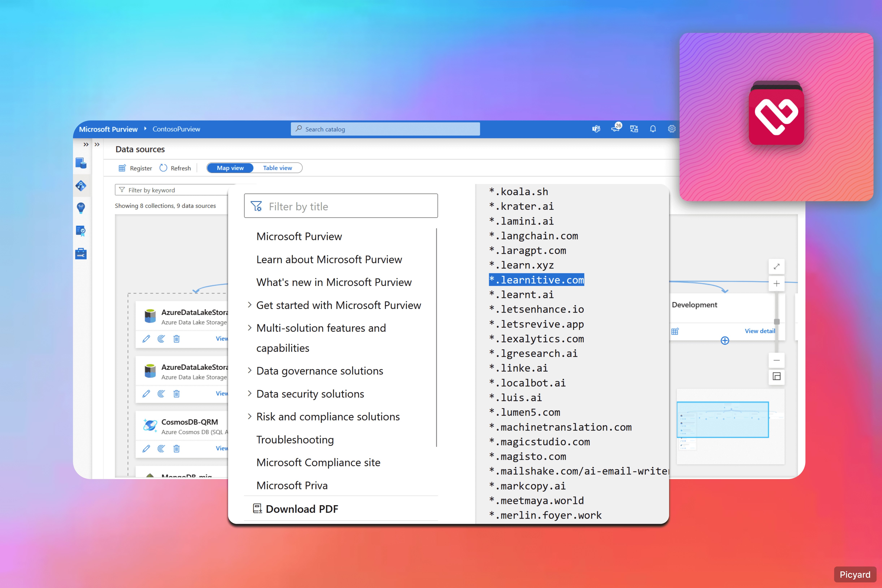Click the contents list scrollbar

tap(436, 338)
